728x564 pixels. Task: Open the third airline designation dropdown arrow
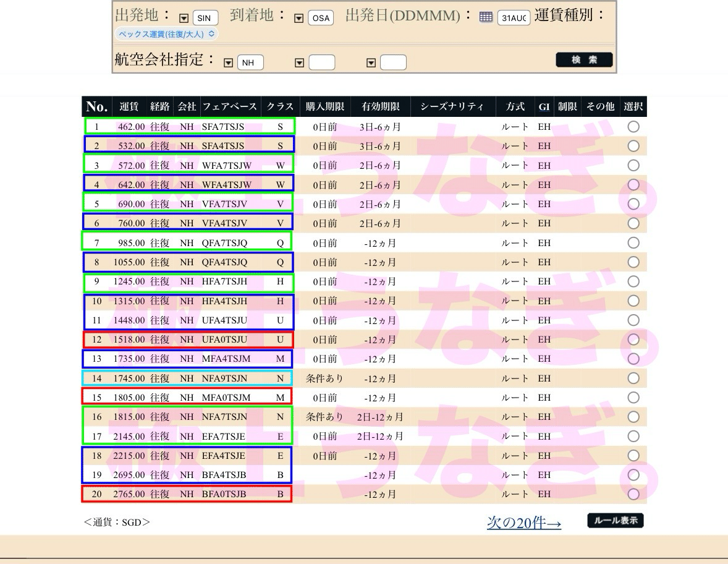click(x=371, y=62)
